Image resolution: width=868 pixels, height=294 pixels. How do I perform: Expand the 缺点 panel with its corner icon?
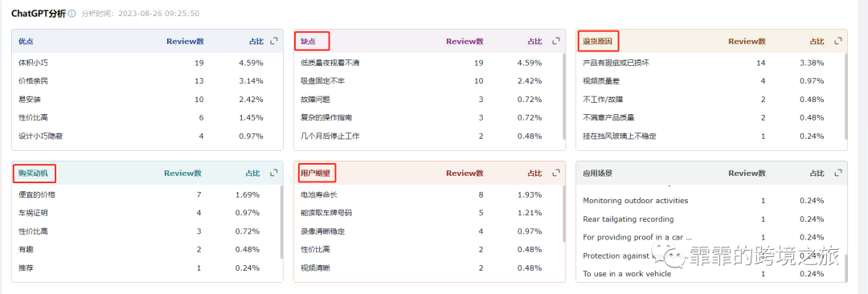[556, 41]
